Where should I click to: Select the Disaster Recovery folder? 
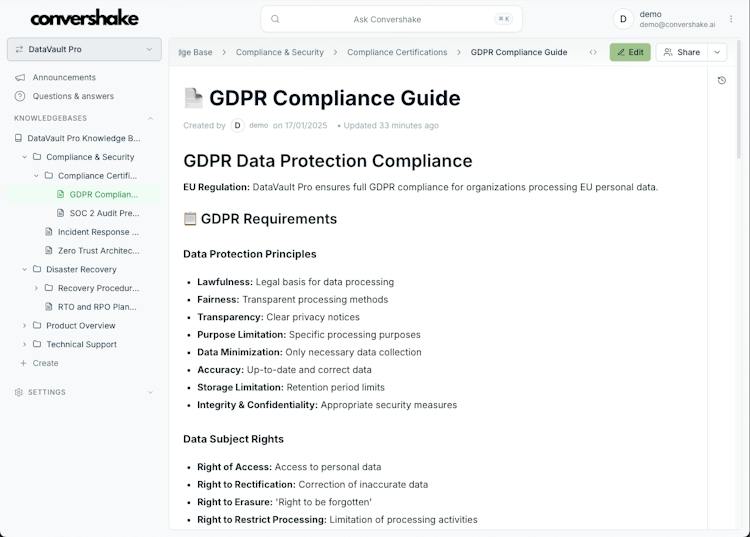coord(81,269)
